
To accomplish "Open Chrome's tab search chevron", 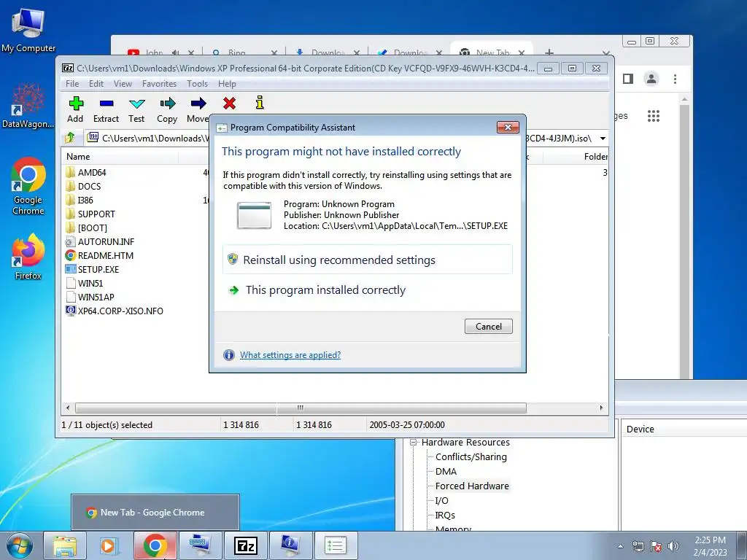I will click(605, 52).
